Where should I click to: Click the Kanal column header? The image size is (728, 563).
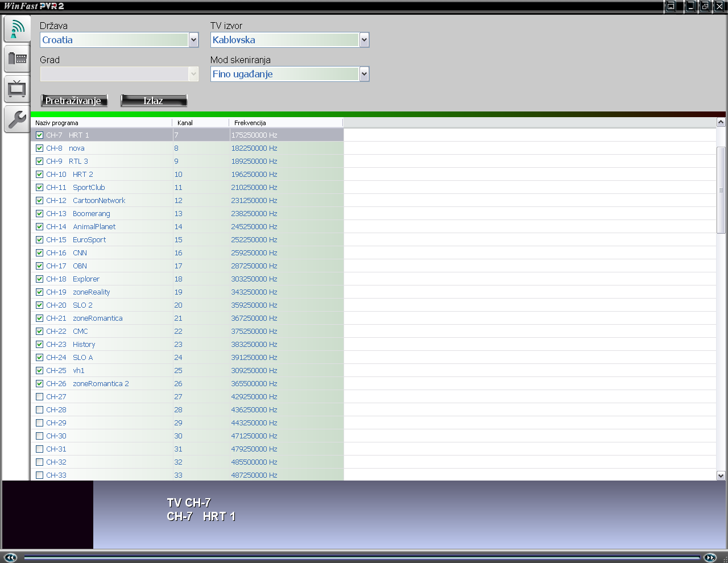(201, 123)
